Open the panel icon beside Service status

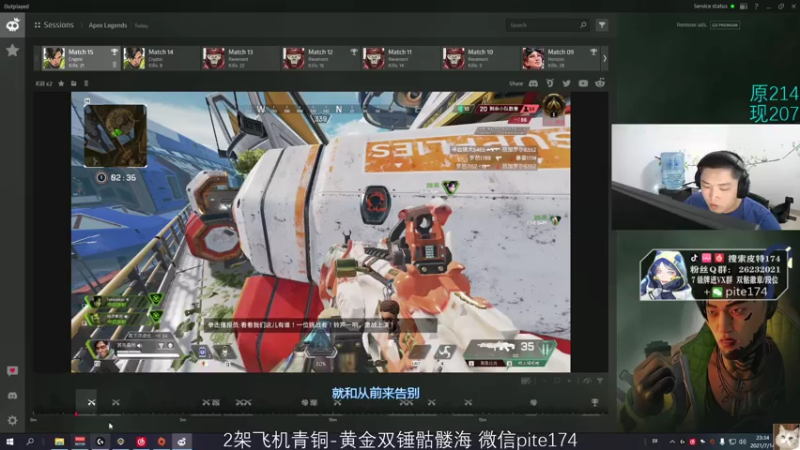[x=743, y=6]
